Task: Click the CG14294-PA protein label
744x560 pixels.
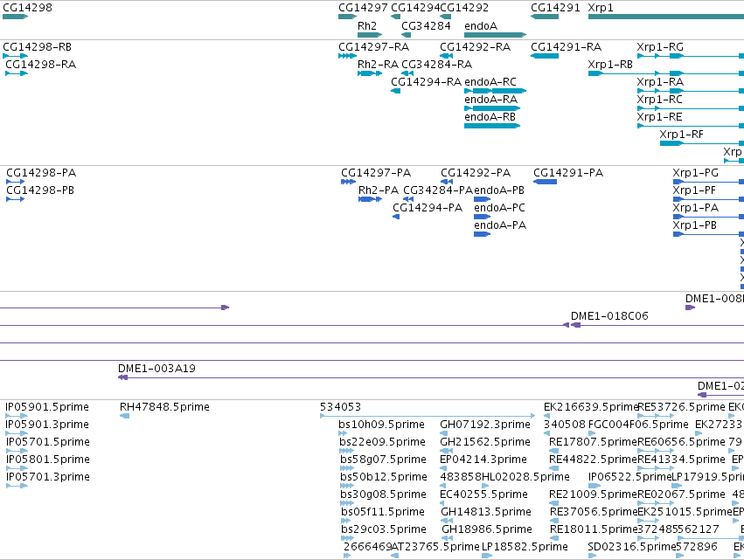Action: click(428, 208)
